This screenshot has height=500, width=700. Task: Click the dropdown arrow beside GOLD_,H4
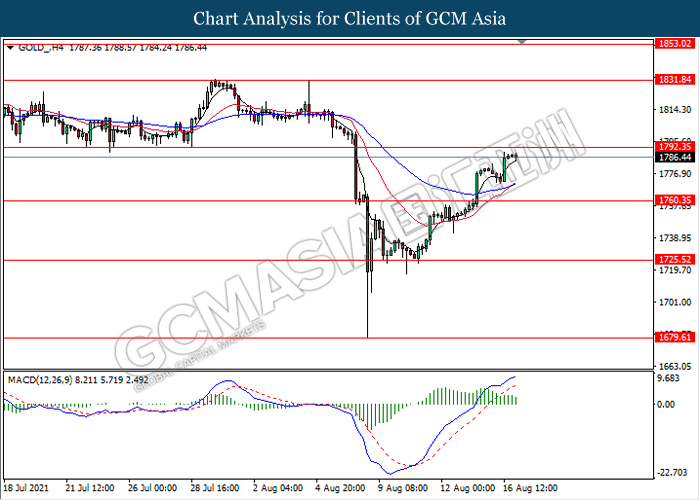pos(11,47)
